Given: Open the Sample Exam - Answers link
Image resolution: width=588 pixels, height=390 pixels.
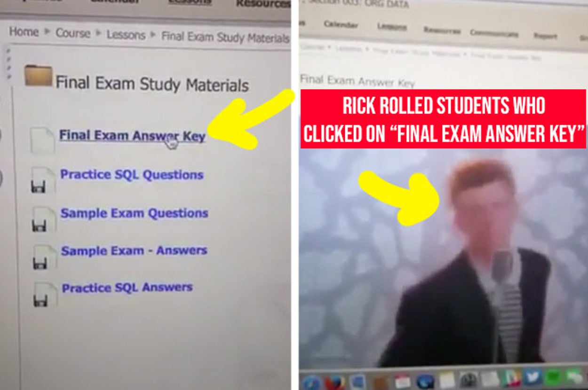Looking at the screenshot, I should (x=134, y=250).
